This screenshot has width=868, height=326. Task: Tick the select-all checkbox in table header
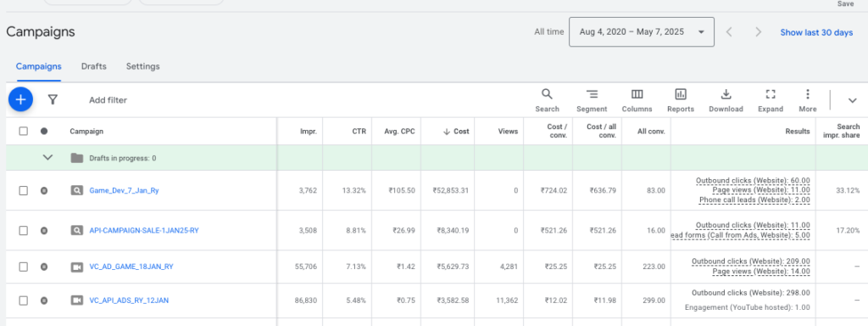(x=23, y=132)
